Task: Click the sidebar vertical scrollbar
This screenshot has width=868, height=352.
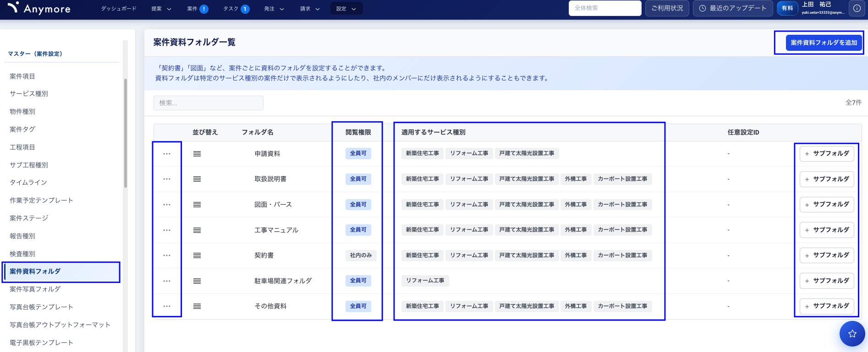Action: pos(125,133)
